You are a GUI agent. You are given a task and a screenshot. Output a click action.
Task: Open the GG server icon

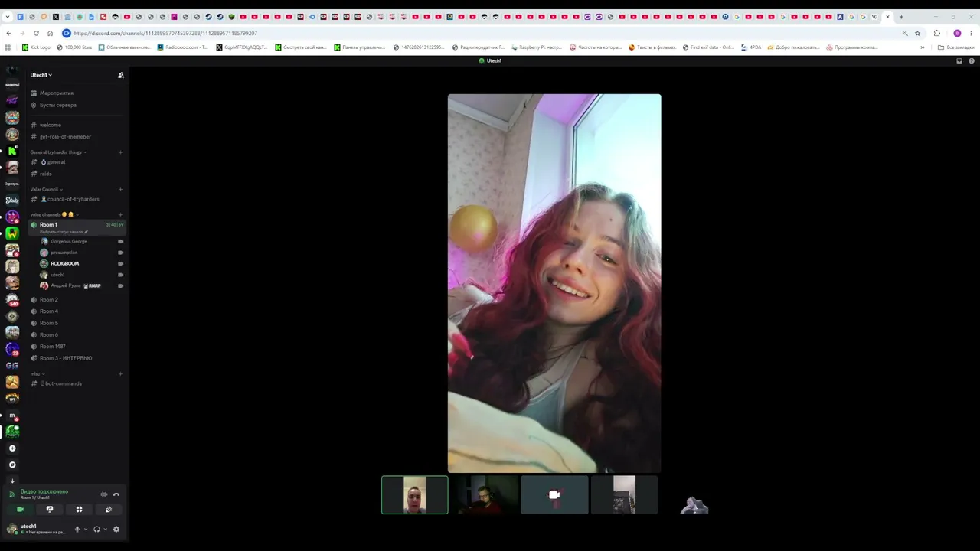(x=12, y=366)
